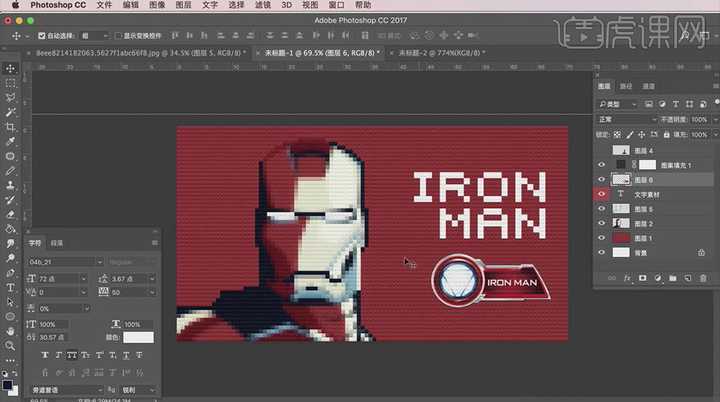Screen dimensions: 720x402
Task: Swap foreground and background colors arrow
Action: [15, 374]
